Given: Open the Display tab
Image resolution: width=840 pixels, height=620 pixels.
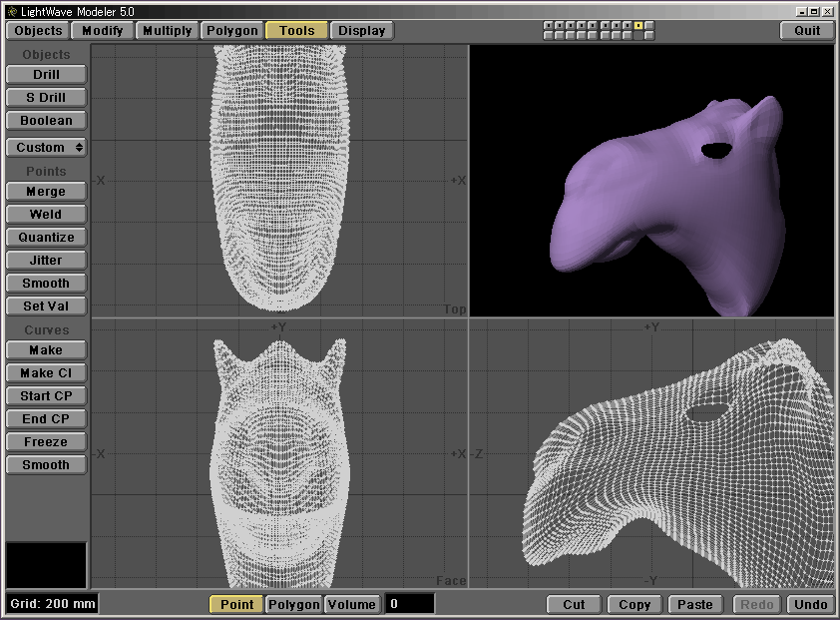Looking at the screenshot, I should (361, 30).
